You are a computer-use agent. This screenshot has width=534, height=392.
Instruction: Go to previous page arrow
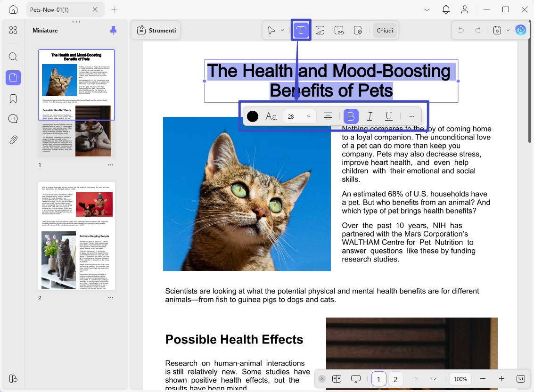[x=414, y=379]
